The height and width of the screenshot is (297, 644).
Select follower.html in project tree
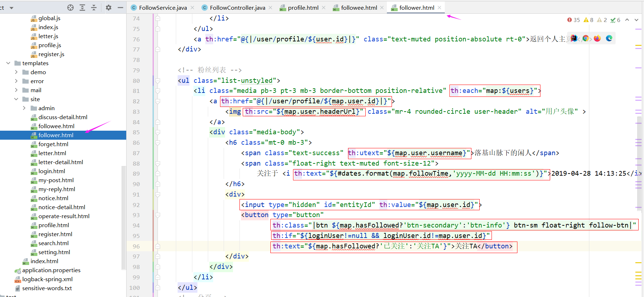(x=56, y=135)
